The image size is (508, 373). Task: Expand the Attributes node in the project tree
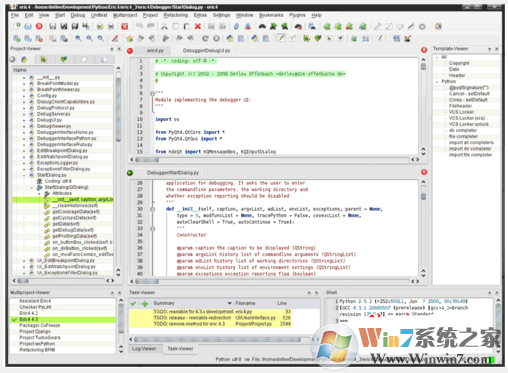[40, 193]
